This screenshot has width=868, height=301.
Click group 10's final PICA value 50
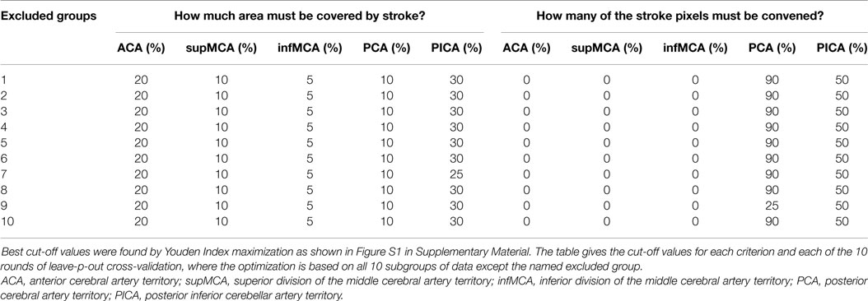842,222
